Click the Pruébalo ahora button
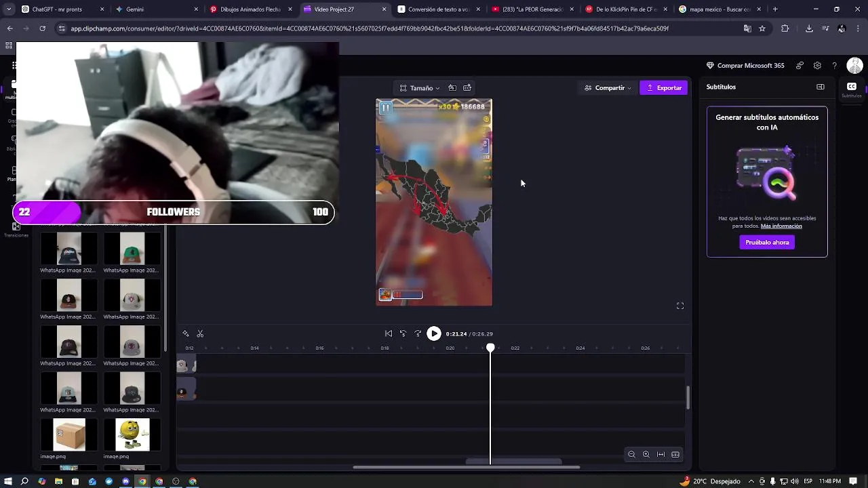This screenshot has width=868, height=488. tap(767, 243)
